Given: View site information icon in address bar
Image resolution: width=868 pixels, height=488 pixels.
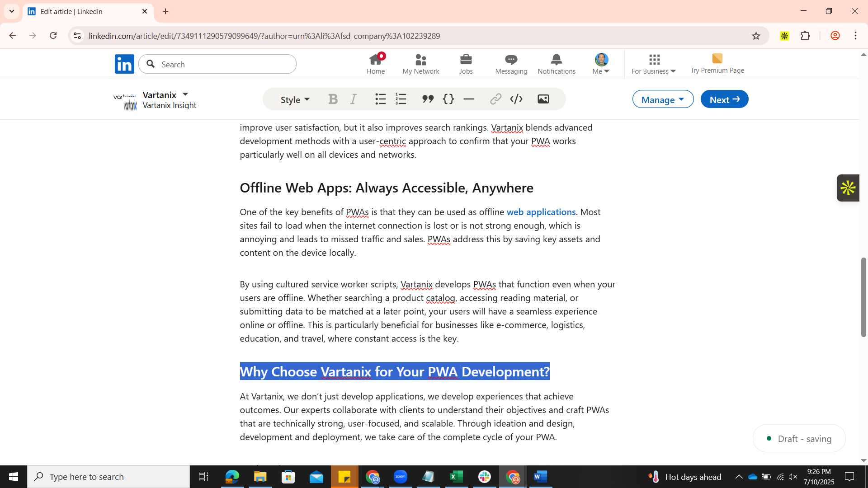Looking at the screenshot, I should click(x=77, y=36).
